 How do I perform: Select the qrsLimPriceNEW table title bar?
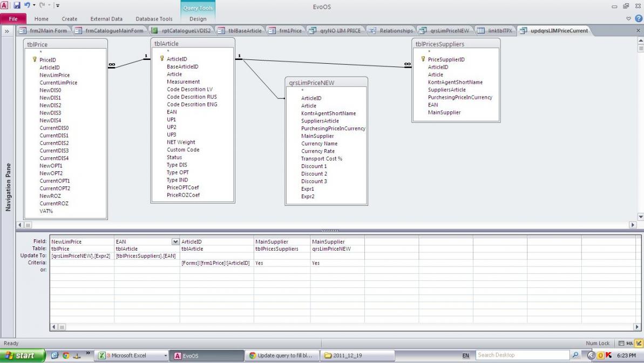pyautogui.click(x=327, y=83)
